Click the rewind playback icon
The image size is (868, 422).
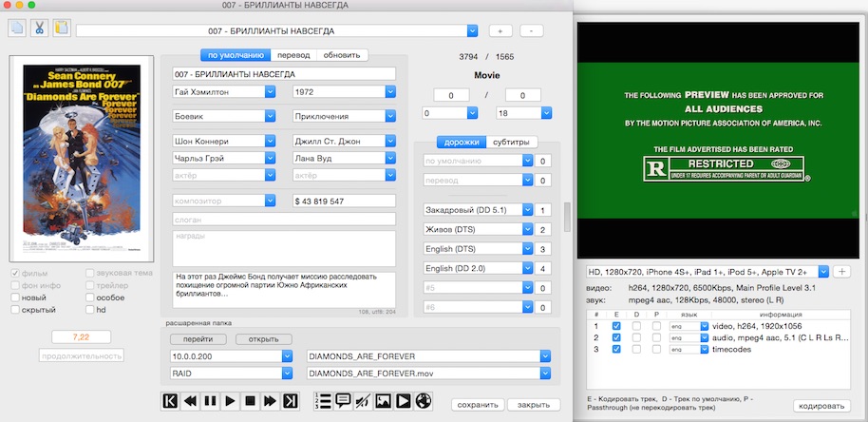tap(190, 401)
